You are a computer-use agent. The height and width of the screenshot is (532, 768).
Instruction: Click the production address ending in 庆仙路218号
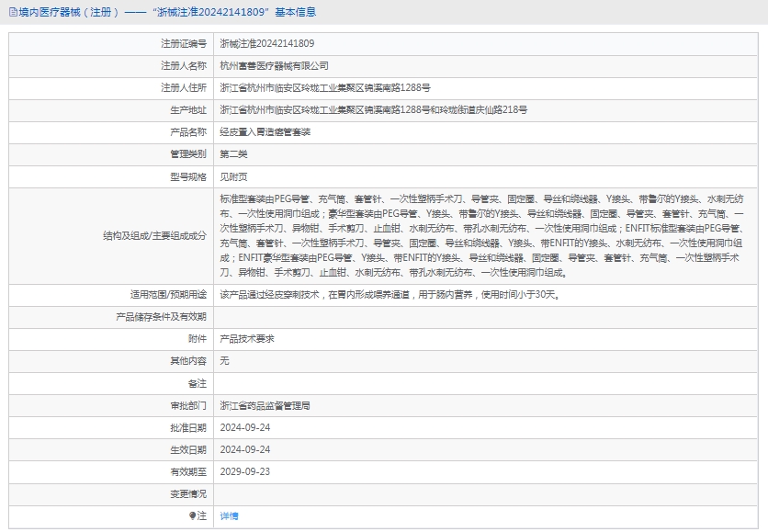(x=373, y=109)
